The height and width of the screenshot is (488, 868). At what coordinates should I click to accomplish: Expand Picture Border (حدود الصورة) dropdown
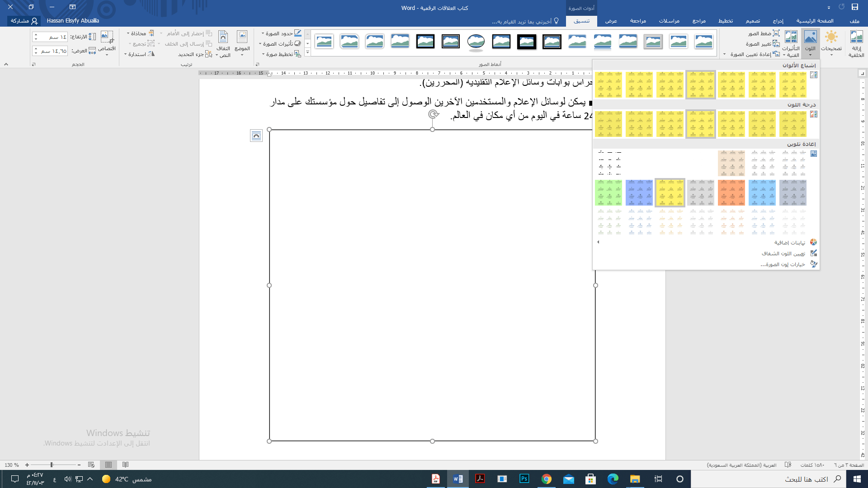263,33
